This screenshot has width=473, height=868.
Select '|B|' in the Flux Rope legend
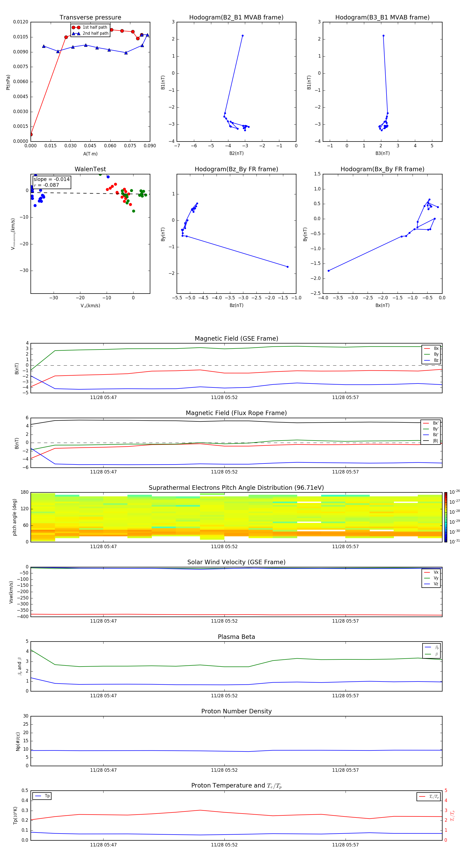point(431,441)
